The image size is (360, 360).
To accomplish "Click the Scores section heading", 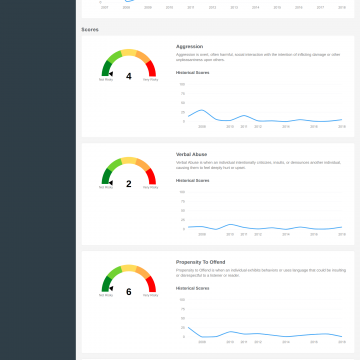I will (x=90, y=30).
